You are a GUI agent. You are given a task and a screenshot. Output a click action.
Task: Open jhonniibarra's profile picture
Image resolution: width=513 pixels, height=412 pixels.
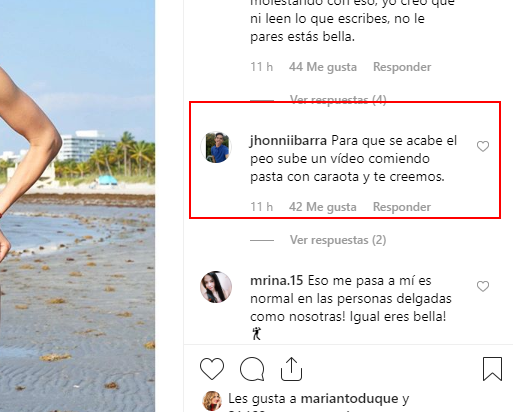click(x=216, y=147)
